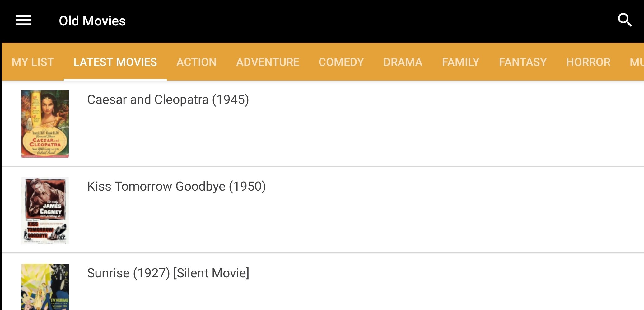Screen dimensions: 644x310
Task: Switch to the My List tab
Action: coord(33,62)
